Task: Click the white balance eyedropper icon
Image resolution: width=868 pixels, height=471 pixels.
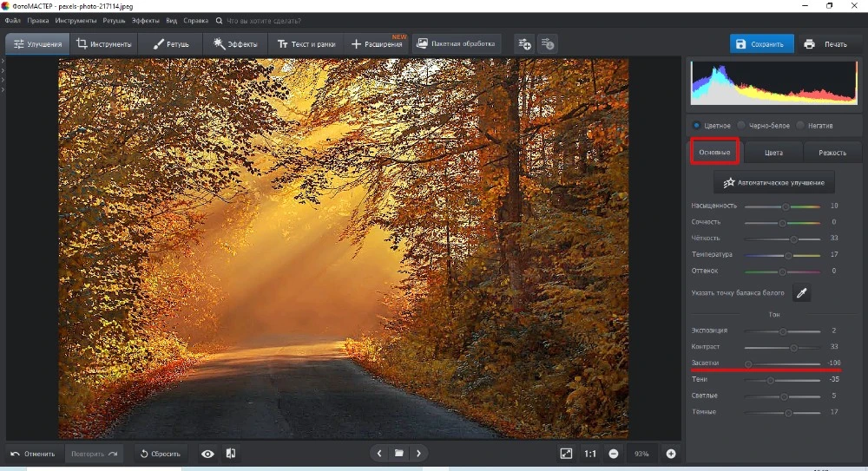Action: pyautogui.click(x=802, y=293)
